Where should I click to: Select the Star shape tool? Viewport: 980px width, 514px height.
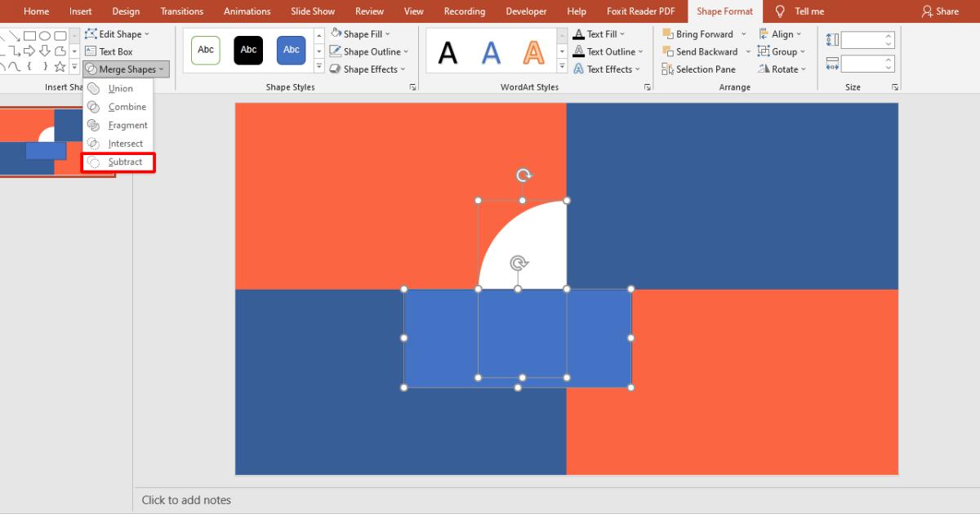(60, 66)
